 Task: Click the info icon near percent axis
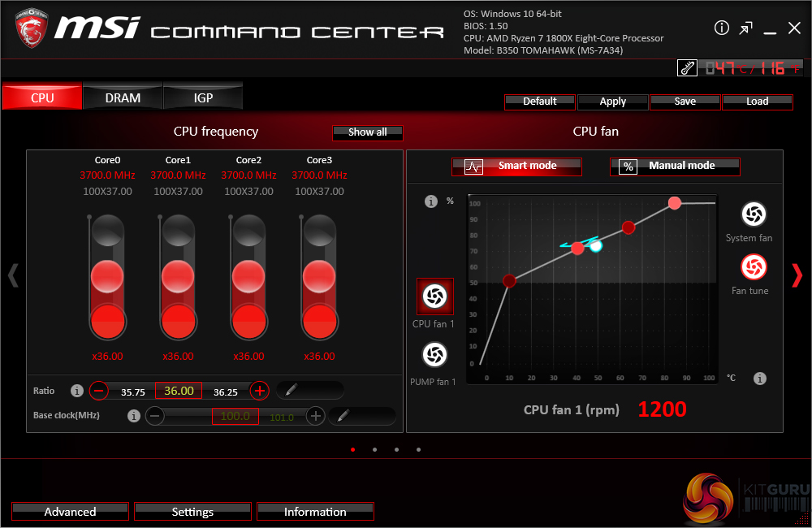(x=431, y=201)
